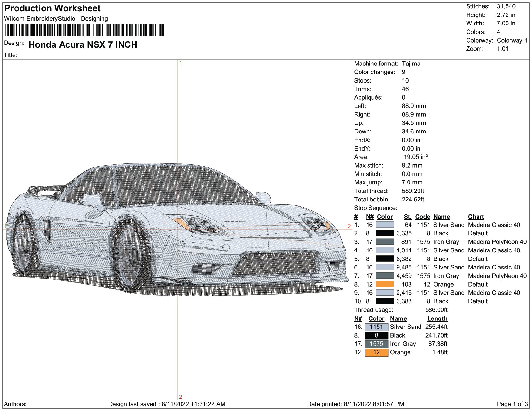Click the Machine format value Tajima
The height and width of the screenshot is (411, 532).
click(x=411, y=64)
